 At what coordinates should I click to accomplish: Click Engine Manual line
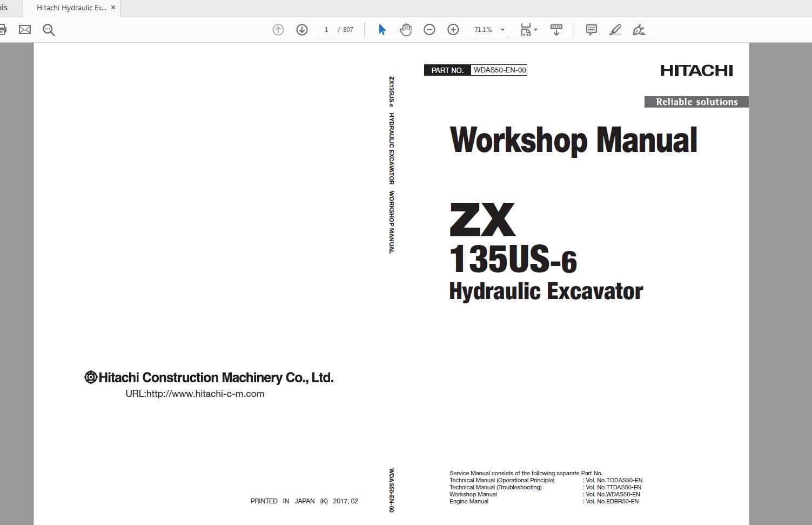pyautogui.click(x=469, y=501)
